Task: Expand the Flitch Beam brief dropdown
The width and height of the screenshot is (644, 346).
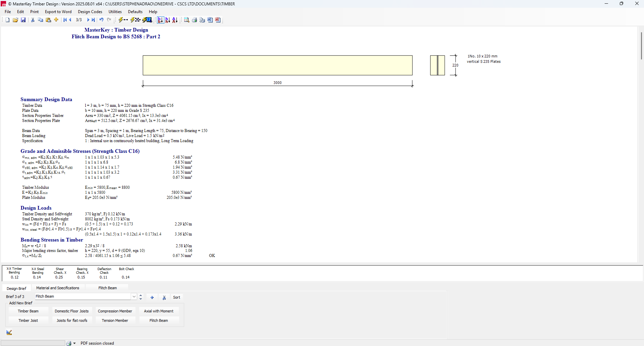Action: [134, 297]
